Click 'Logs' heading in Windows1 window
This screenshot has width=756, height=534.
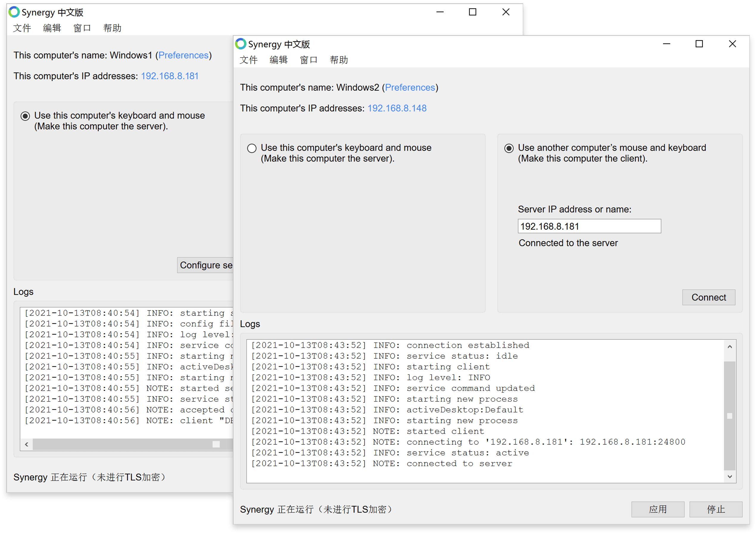click(24, 292)
